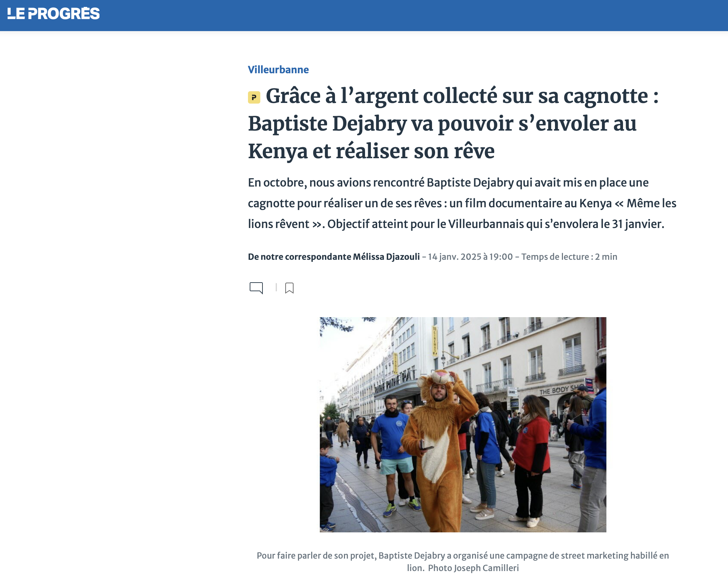728x579 pixels.
Task: Click the intro paragraph starting En octobre
Action: coord(462,203)
